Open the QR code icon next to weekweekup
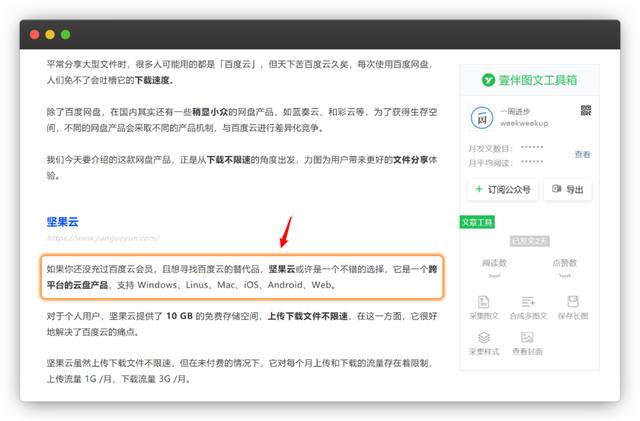This screenshot has width=640, height=421. 586,110
